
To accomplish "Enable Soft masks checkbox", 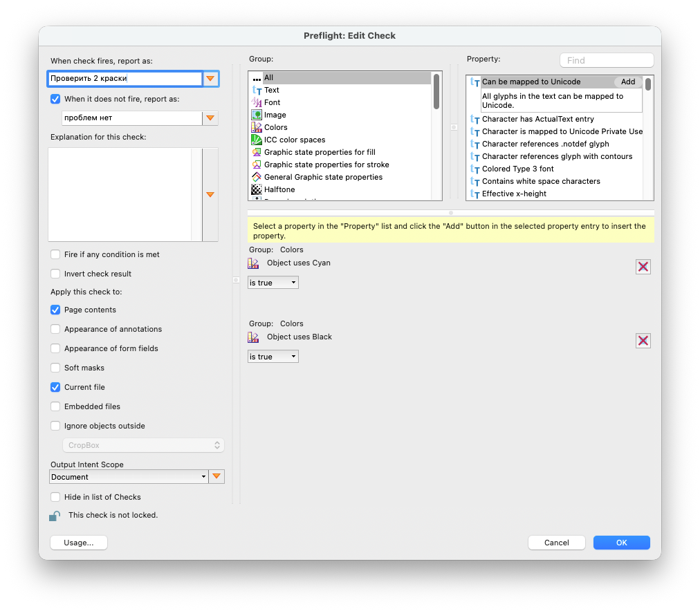I will tap(55, 368).
